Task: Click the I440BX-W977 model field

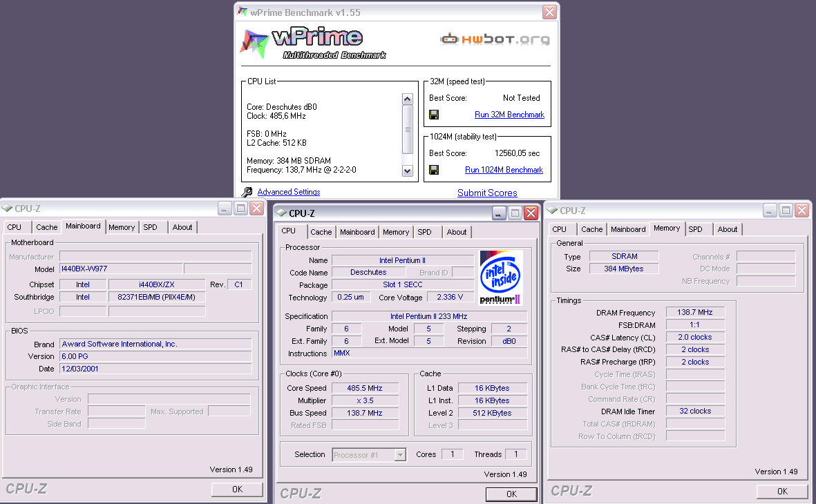Action: (x=121, y=269)
